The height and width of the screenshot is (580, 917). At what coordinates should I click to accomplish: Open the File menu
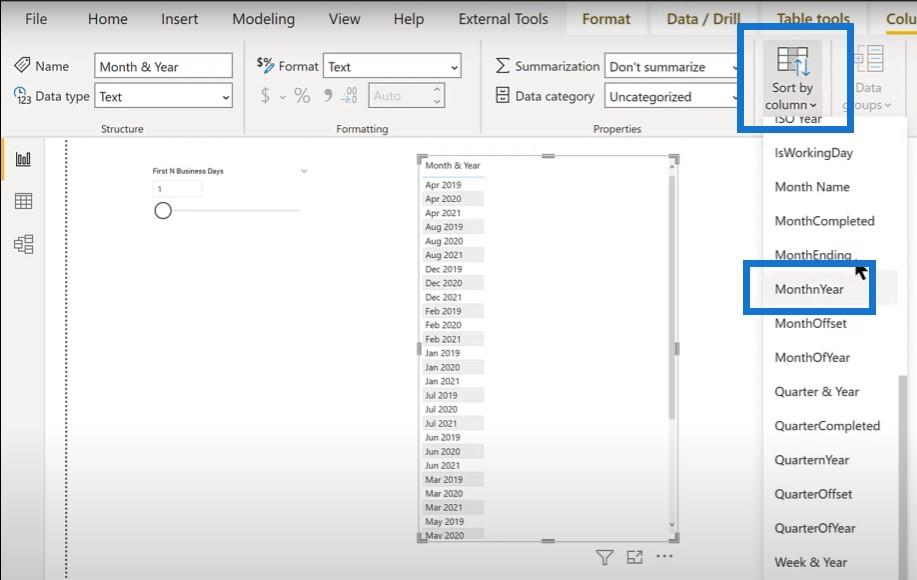36,19
